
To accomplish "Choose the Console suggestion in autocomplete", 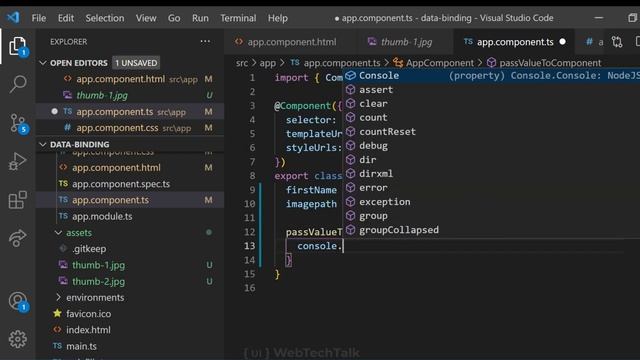I will point(491,76).
